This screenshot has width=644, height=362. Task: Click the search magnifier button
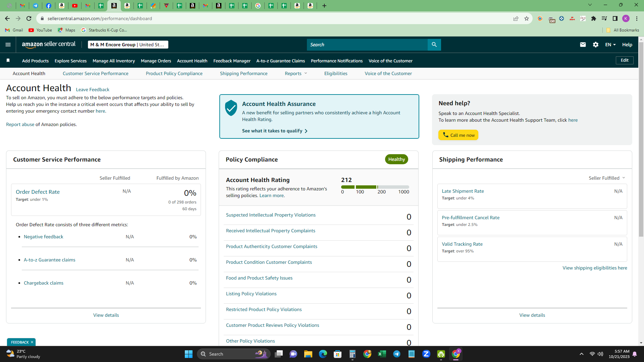434,45
